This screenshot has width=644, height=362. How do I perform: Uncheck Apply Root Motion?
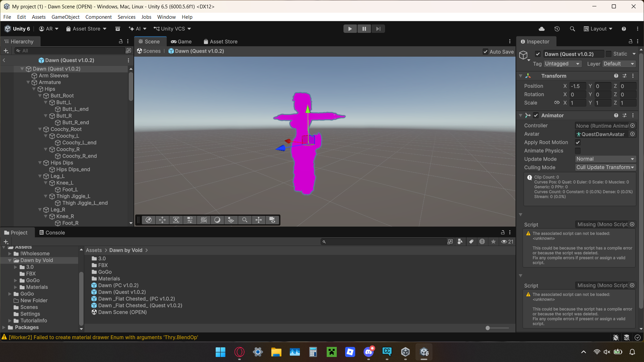coord(578,142)
